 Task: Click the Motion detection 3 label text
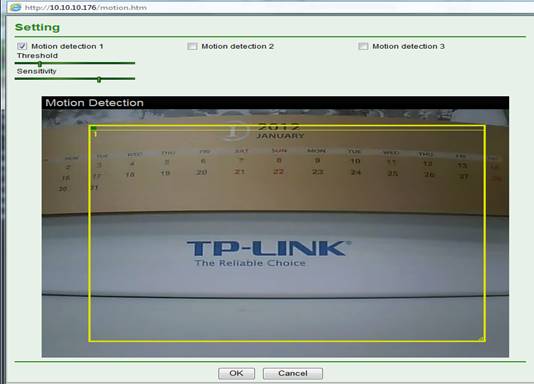(x=408, y=46)
